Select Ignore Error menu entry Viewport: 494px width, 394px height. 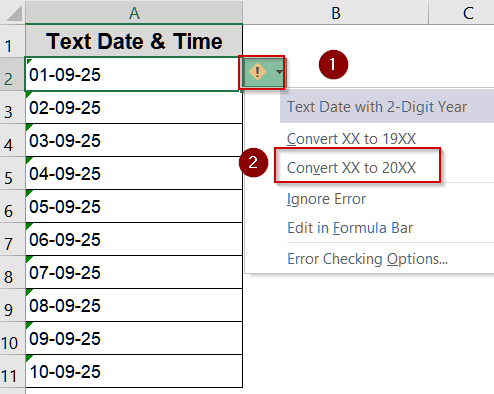click(x=326, y=199)
